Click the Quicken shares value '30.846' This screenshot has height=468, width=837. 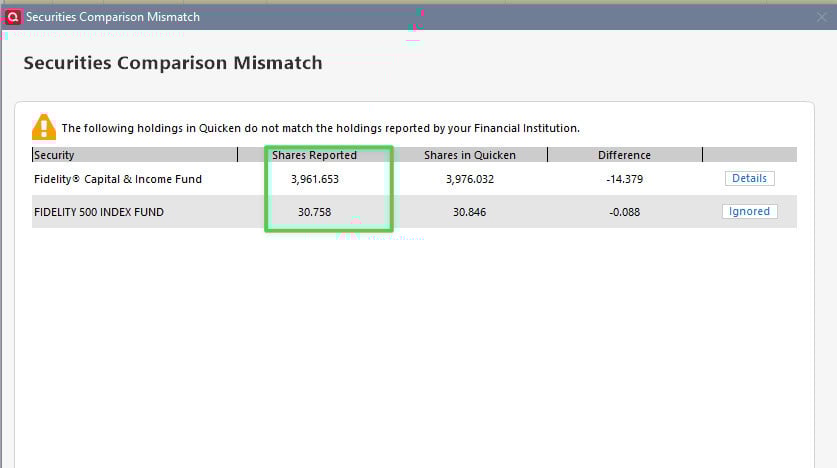470,212
